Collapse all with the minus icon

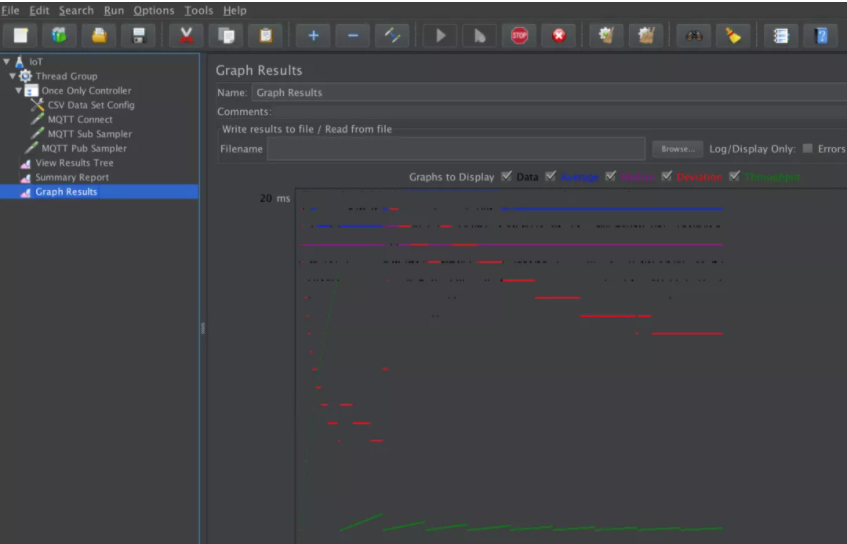pyautogui.click(x=353, y=36)
